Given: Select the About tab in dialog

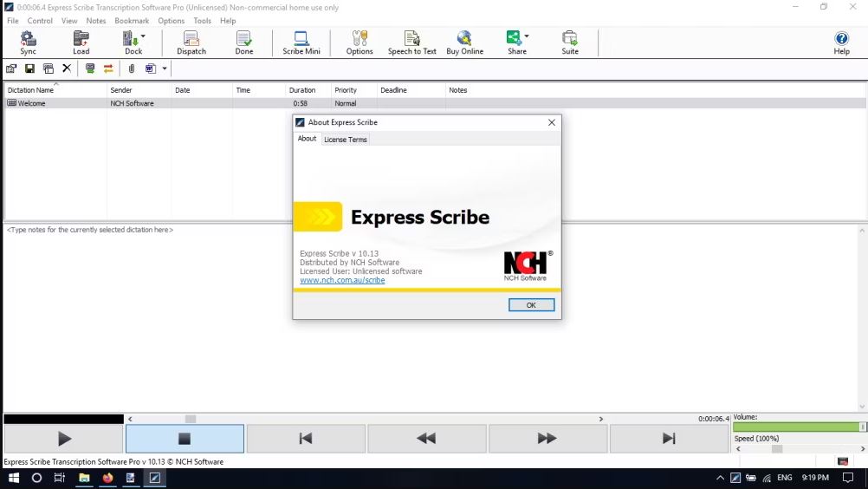Looking at the screenshot, I should pos(307,139).
